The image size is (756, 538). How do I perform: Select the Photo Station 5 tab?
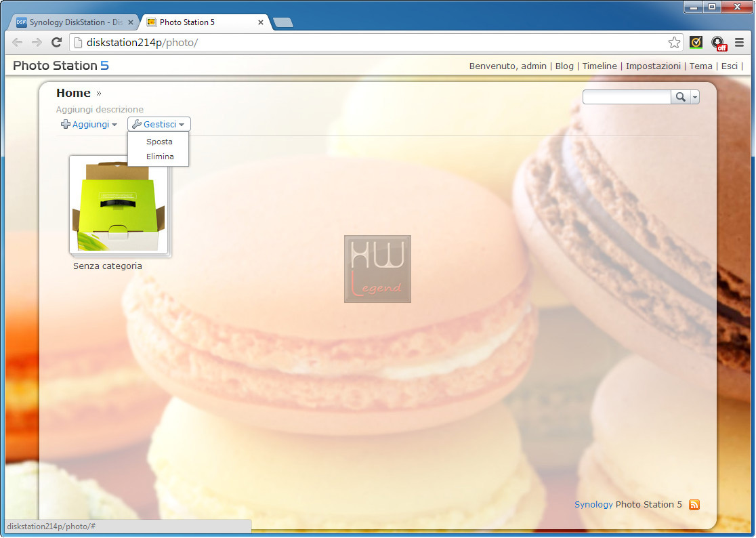point(205,22)
